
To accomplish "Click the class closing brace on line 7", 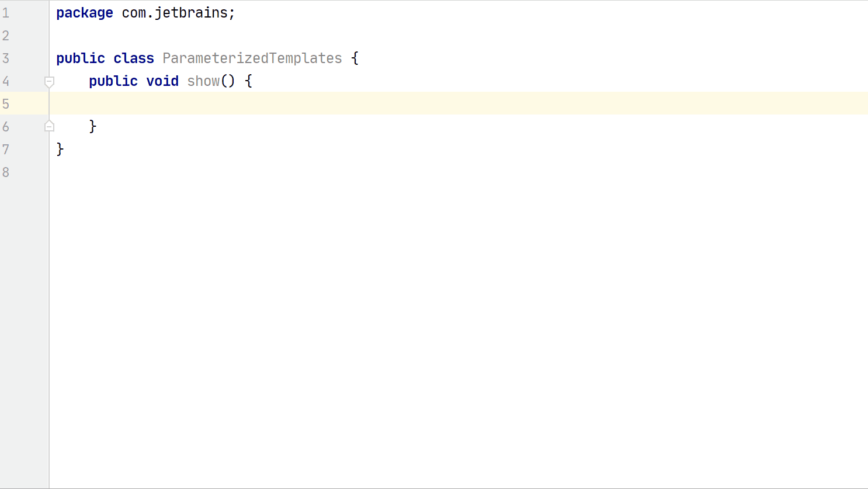I will 60,150.
